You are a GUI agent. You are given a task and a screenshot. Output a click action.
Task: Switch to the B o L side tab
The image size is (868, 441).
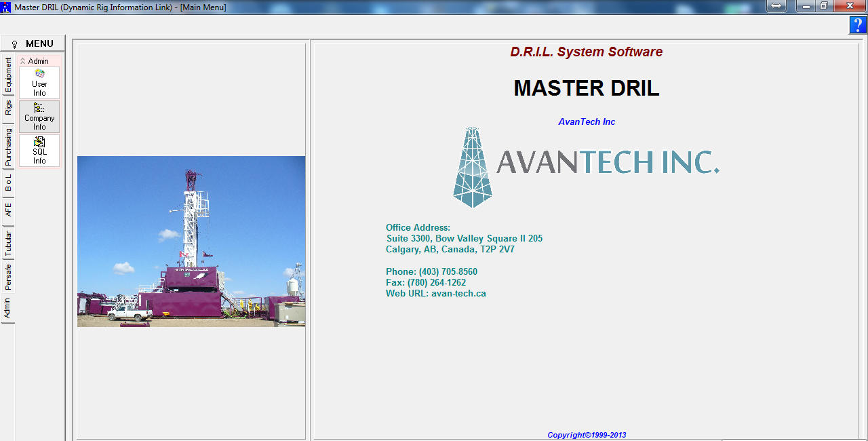(x=8, y=183)
